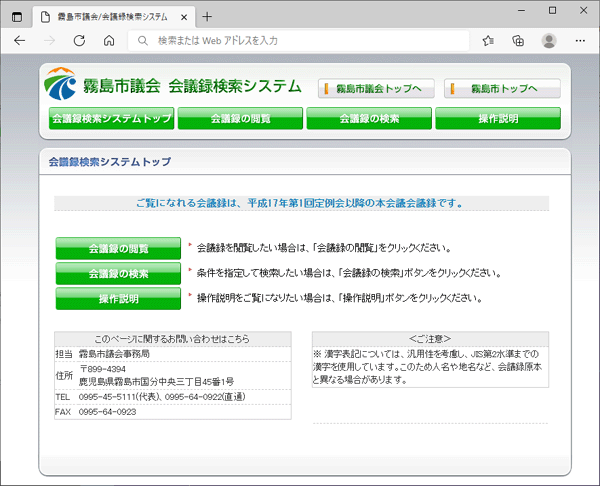
Task: Open the user profile avatar
Action: pyautogui.click(x=549, y=41)
